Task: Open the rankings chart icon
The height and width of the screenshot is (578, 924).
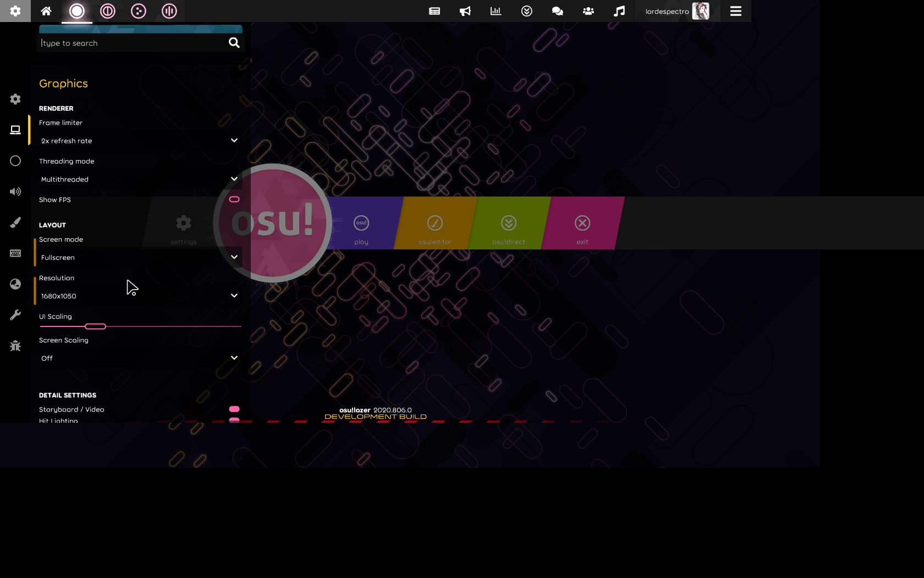Action: pyautogui.click(x=496, y=11)
